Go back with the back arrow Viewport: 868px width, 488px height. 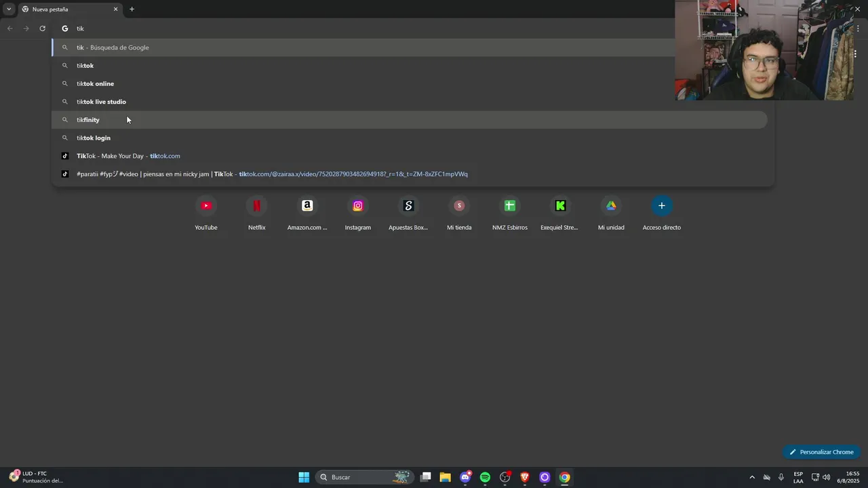point(10,28)
